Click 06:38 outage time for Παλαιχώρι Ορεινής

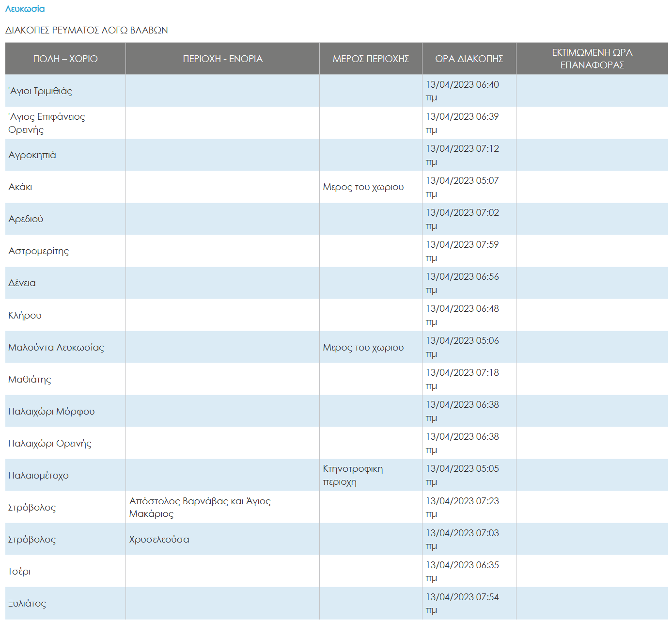pyautogui.click(x=469, y=443)
